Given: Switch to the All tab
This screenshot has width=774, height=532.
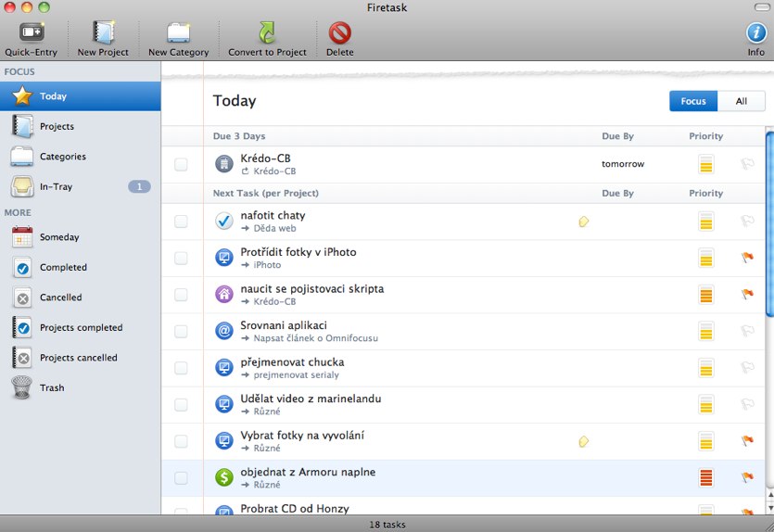Looking at the screenshot, I should pos(741,101).
